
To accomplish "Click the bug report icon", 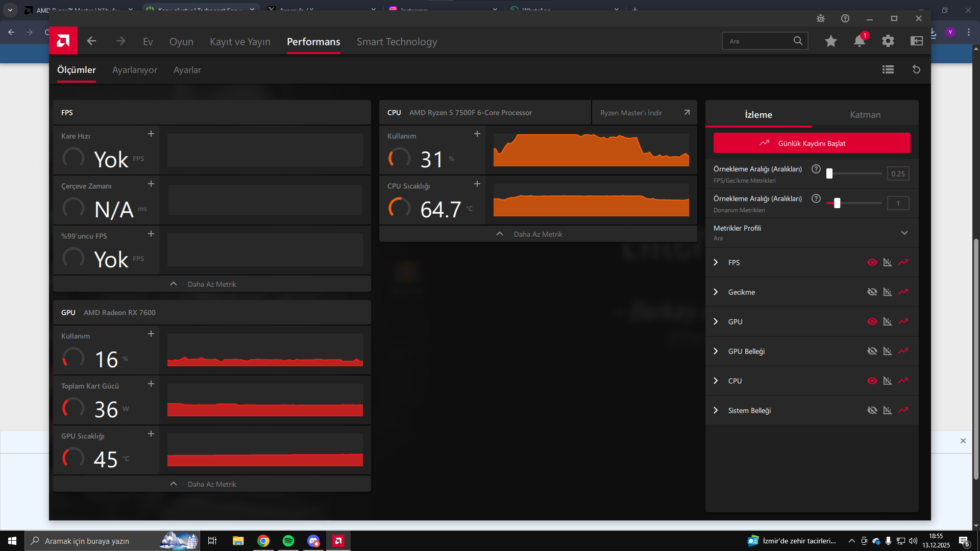I will [821, 18].
